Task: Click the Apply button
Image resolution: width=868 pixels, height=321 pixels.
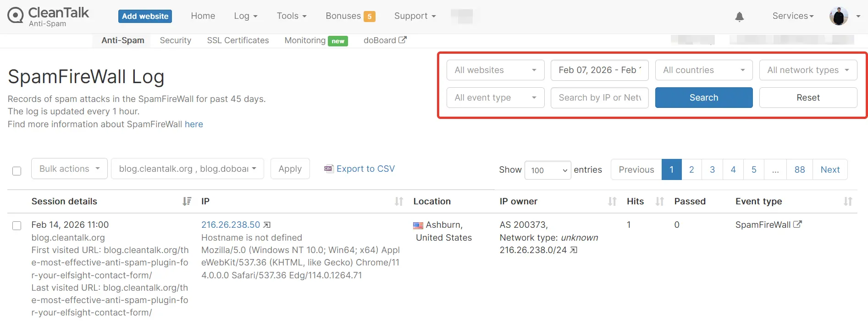Action: click(290, 169)
